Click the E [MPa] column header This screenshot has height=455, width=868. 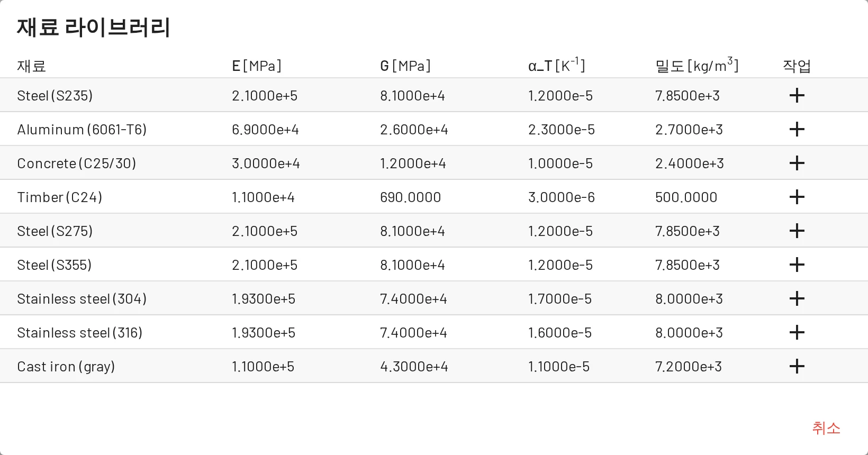click(257, 66)
